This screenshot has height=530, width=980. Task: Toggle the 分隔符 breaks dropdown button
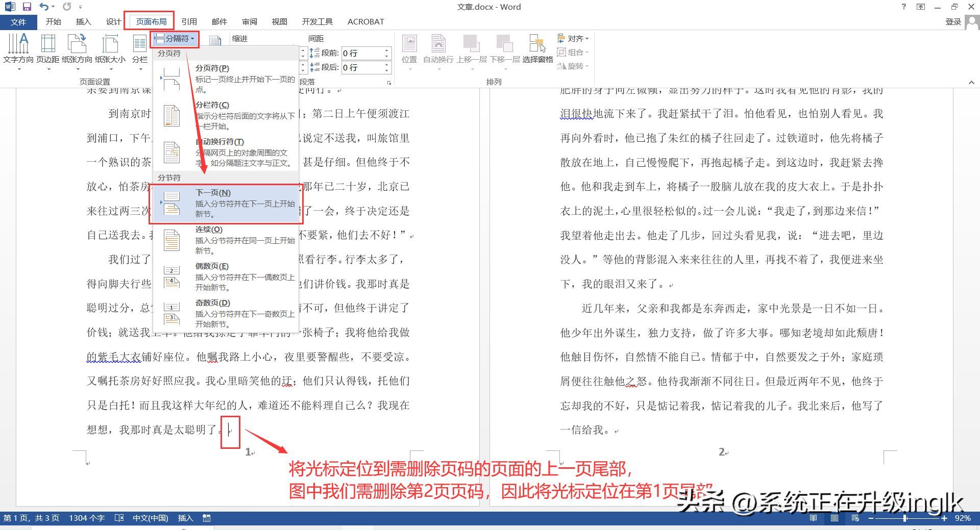click(x=174, y=39)
